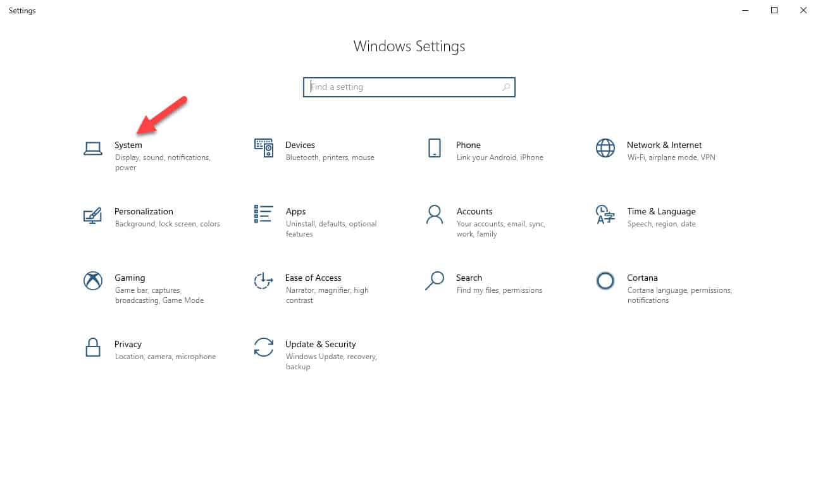Select the Privacy padlock icon
This screenshot has height=504, width=818.
93,347
